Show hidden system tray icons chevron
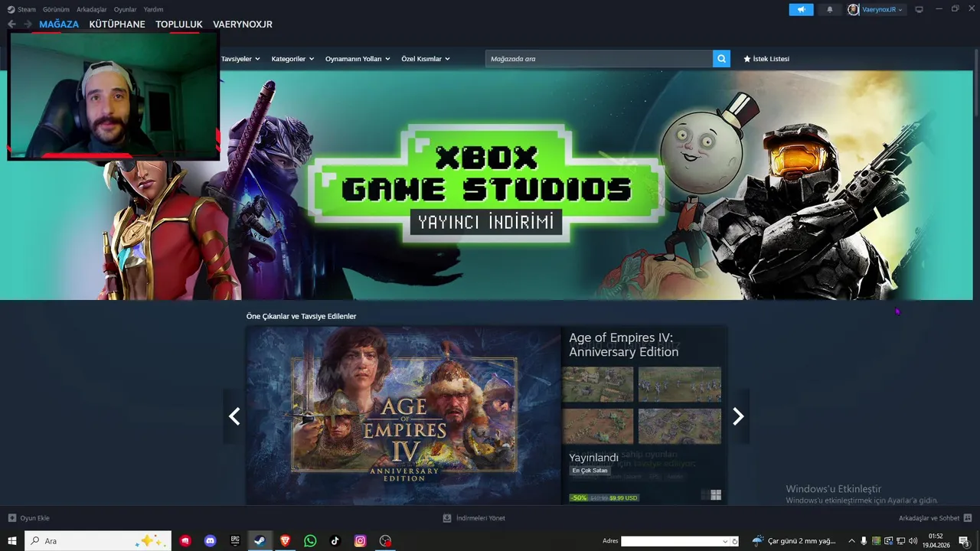This screenshot has height=551, width=980. (x=851, y=541)
